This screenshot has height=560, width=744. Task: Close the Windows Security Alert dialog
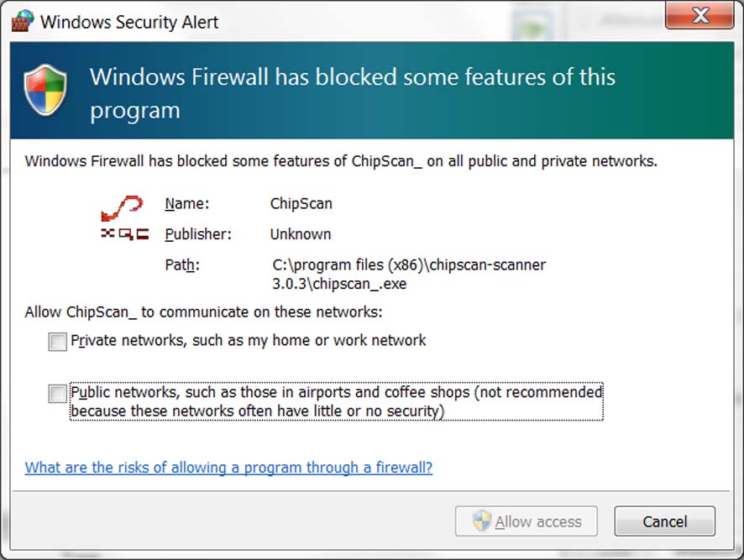[699, 15]
